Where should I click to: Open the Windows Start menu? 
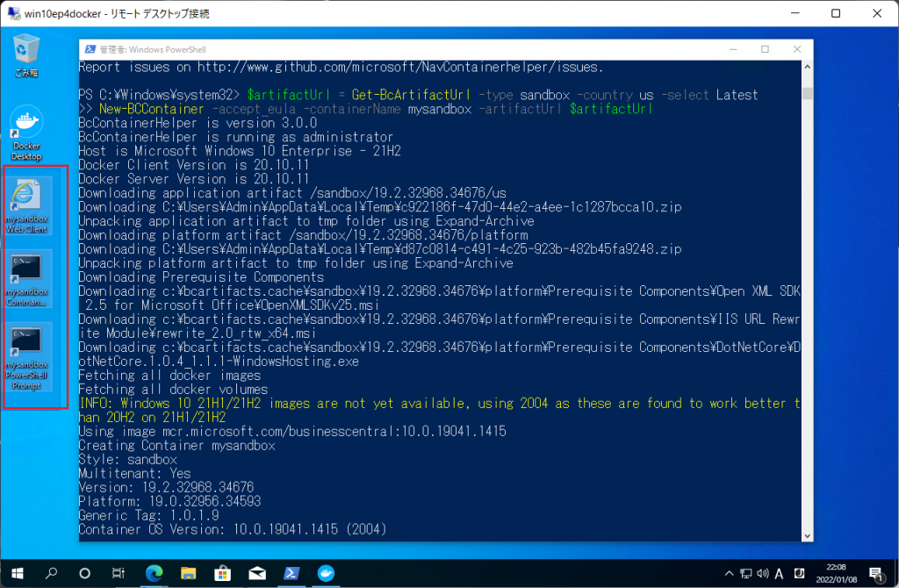(18, 573)
